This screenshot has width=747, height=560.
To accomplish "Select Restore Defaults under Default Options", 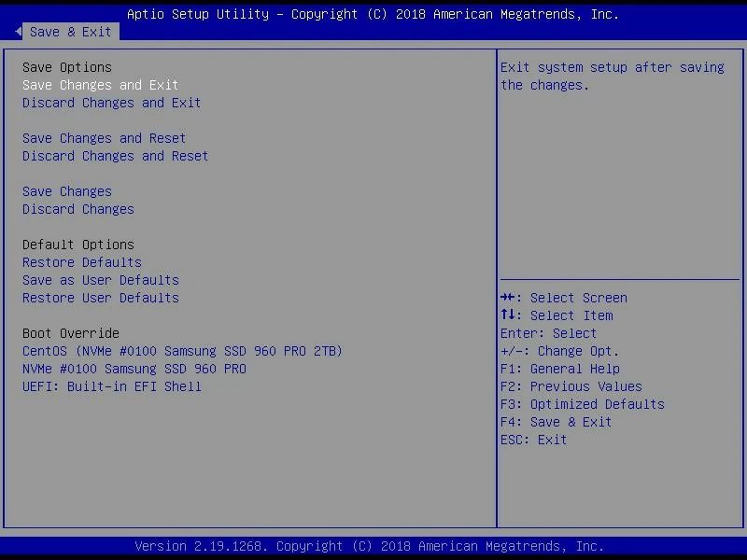I will click(81, 262).
